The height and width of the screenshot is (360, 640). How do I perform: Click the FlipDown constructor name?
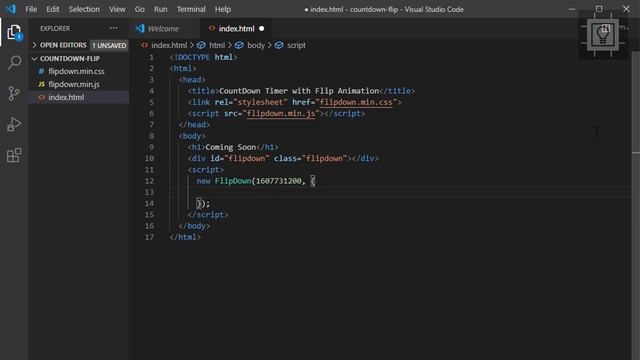pos(233,181)
